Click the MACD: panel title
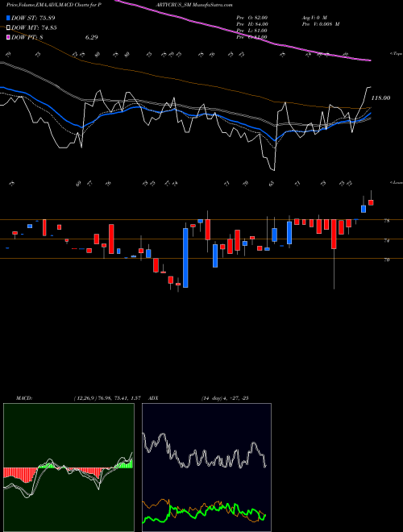403x532 pixels. click(x=24, y=397)
